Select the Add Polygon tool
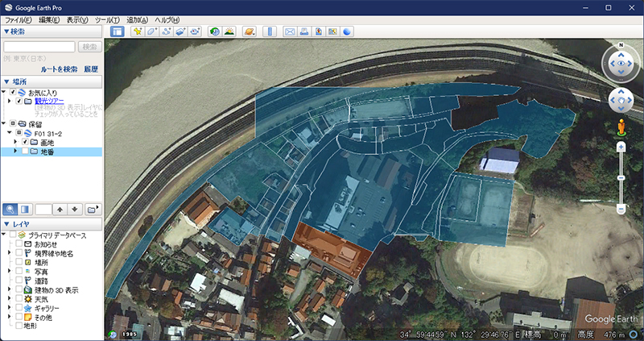This screenshot has width=644, height=341. (x=152, y=31)
